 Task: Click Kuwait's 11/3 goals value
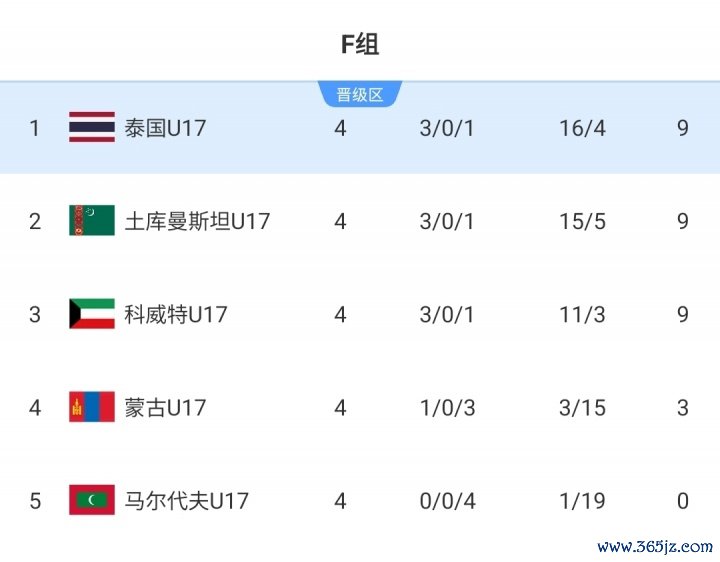[x=582, y=314]
